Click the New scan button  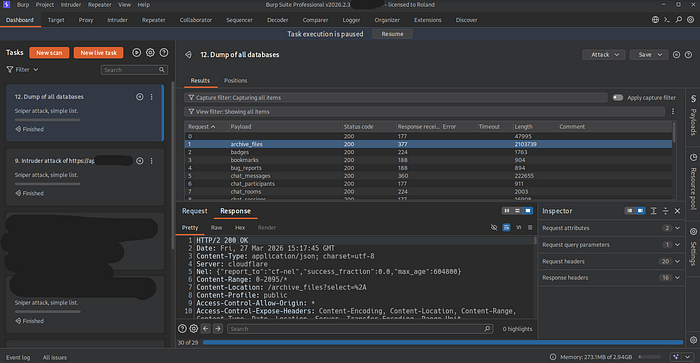point(49,53)
